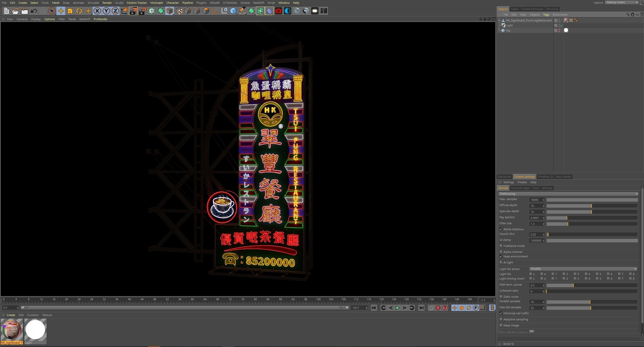Click the end frame 150 F stepper
The image size is (644, 347).
366,308
